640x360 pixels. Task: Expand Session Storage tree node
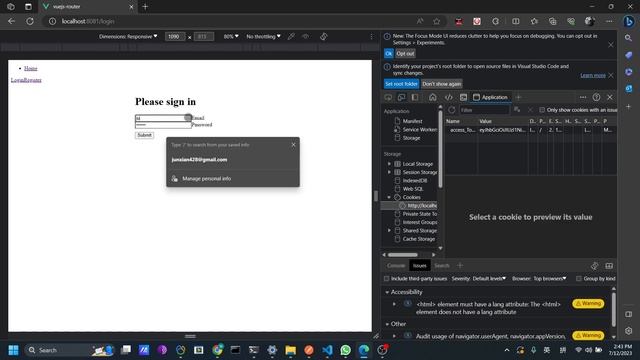389,172
